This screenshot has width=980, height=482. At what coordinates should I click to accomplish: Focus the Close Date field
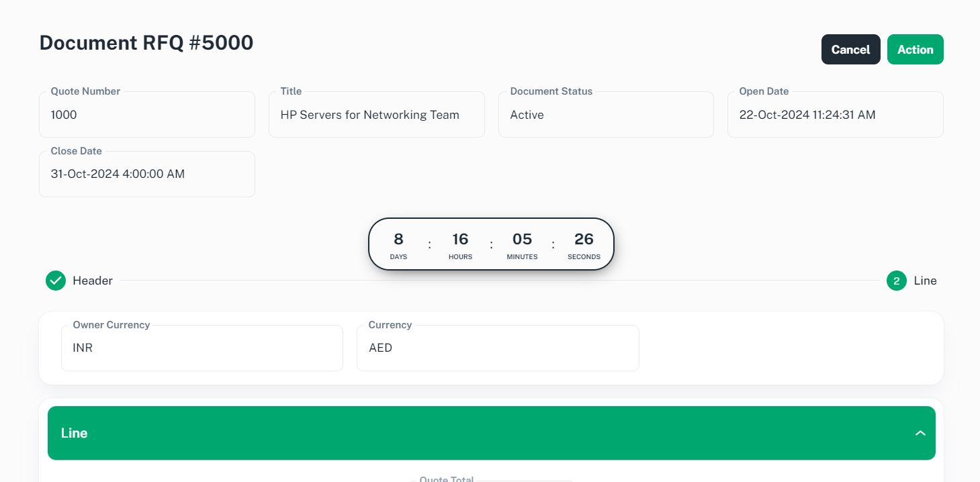pyautogui.click(x=147, y=174)
